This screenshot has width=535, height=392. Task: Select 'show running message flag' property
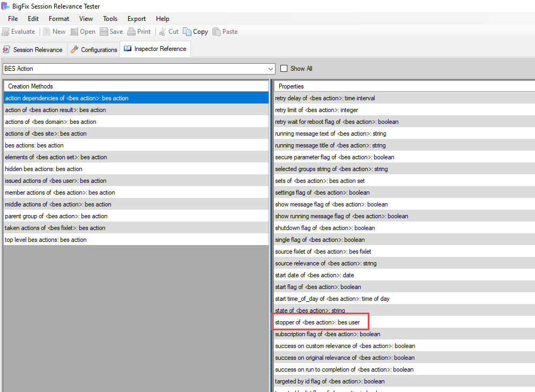[405, 216]
